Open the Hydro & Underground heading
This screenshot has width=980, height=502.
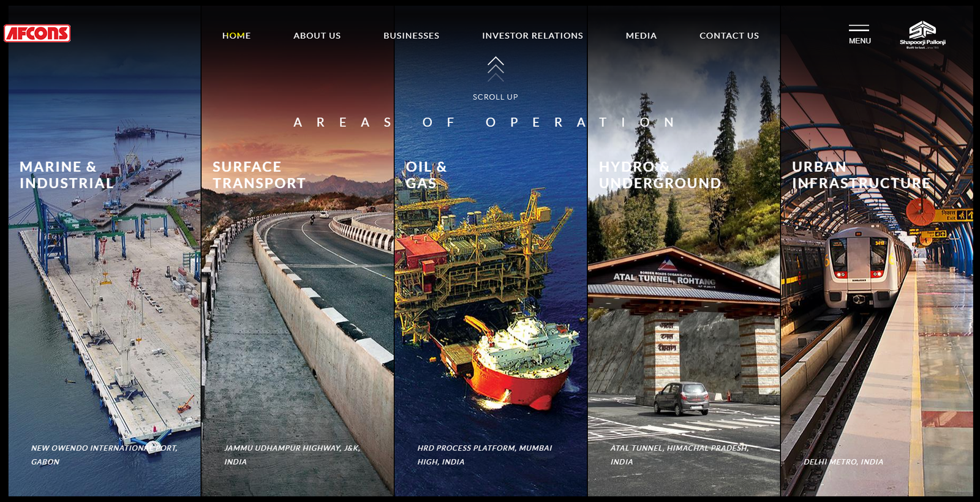click(660, 175)
